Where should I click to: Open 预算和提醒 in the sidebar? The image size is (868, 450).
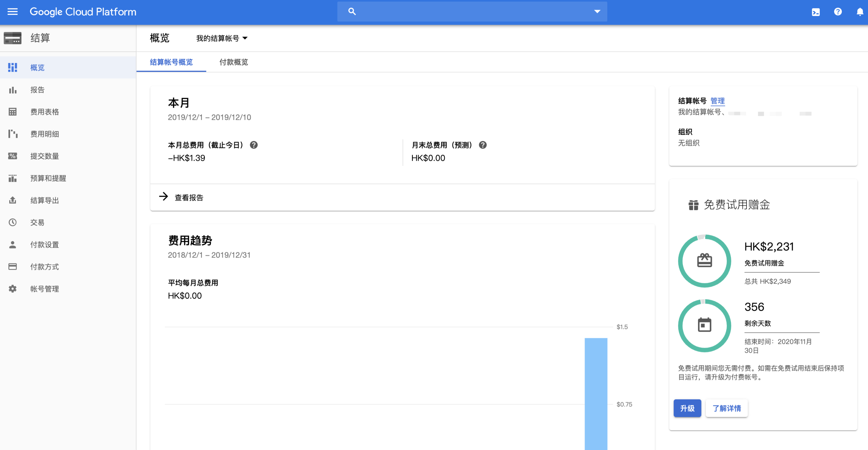[68, 178]
